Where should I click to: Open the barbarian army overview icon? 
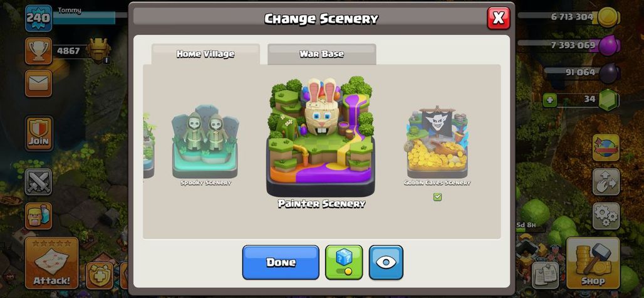(x=38, y=216)
